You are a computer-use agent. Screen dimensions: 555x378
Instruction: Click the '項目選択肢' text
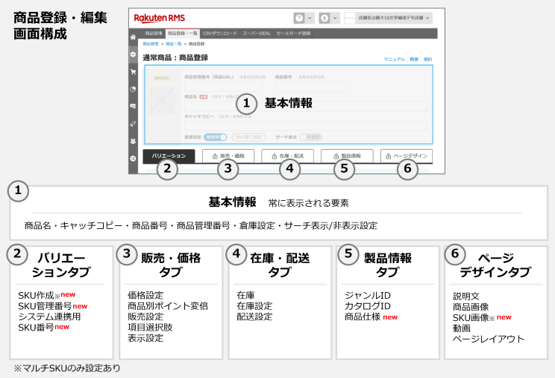150,327
